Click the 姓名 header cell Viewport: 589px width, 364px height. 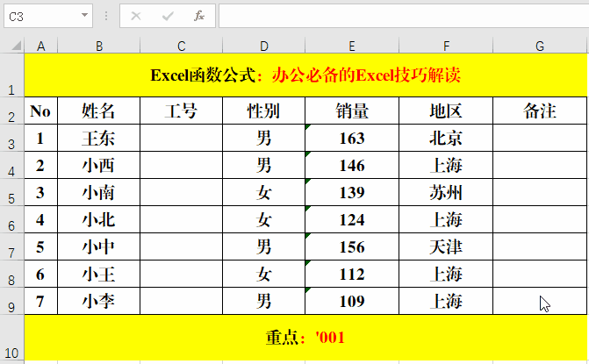(x=99, y=111)
